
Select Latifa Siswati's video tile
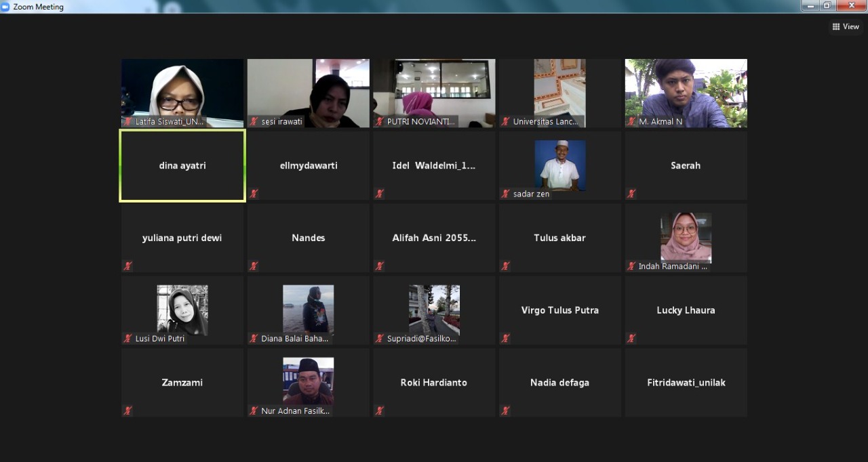pyautogui.click(x=182, y=93)
